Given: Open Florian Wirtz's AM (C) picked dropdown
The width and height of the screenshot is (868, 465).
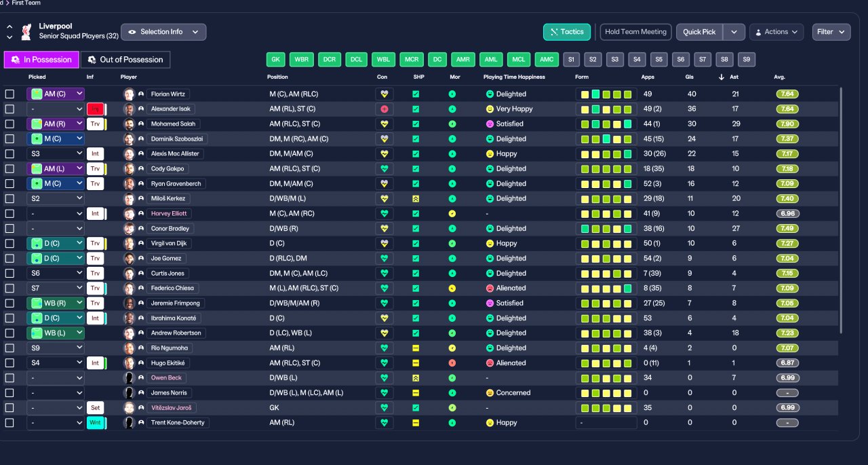Looking at the screenshot, I should pyautogui.click(x=56, y=94).
